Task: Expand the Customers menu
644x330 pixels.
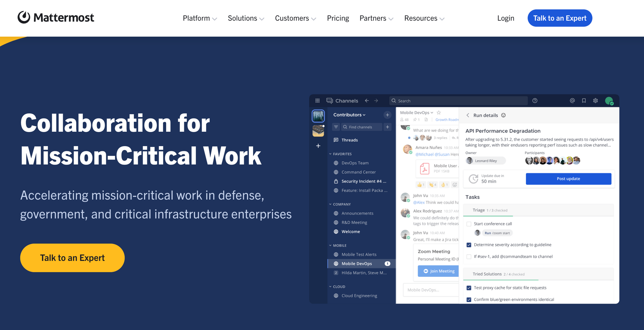Action: (x=296, y=18)
